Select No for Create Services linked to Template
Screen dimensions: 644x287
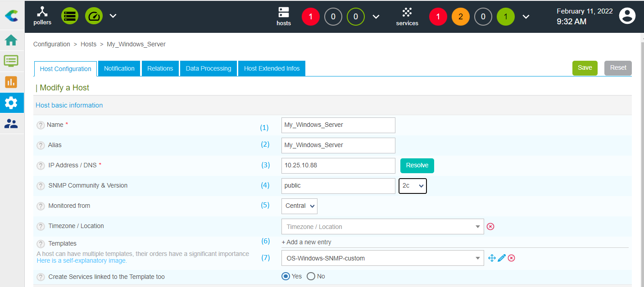(311, 276)
